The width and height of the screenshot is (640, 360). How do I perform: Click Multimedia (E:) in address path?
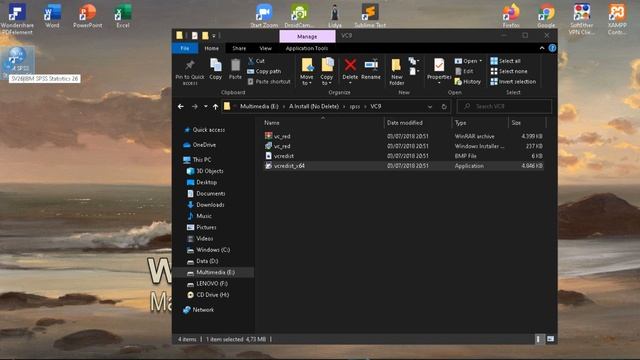[x=259, y=107]
